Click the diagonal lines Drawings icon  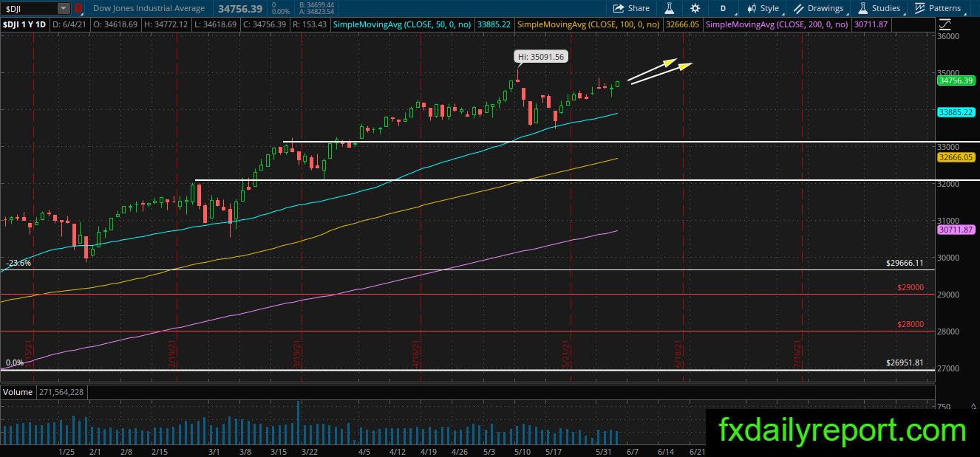(799, 8)
